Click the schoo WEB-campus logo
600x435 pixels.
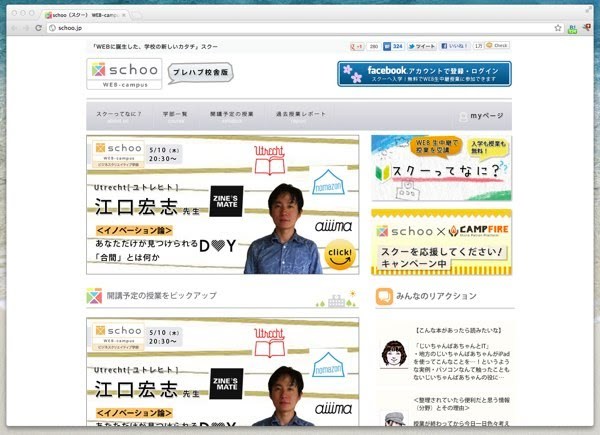[120, 73]
